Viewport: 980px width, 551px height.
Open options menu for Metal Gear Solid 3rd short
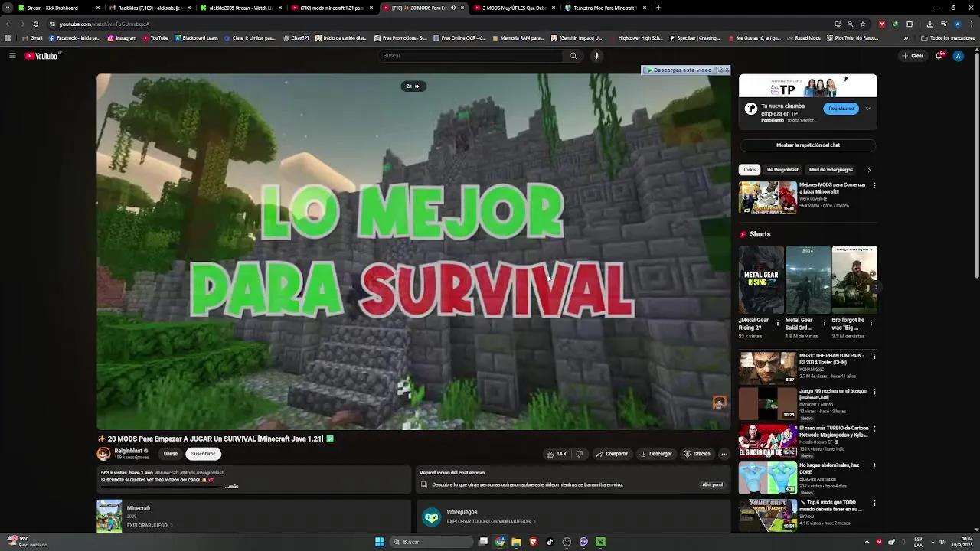point(825,323)
